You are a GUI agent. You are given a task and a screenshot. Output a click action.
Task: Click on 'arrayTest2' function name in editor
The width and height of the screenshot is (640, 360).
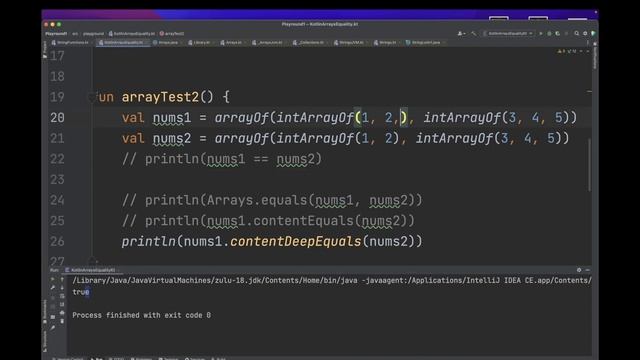click(160, 97)
